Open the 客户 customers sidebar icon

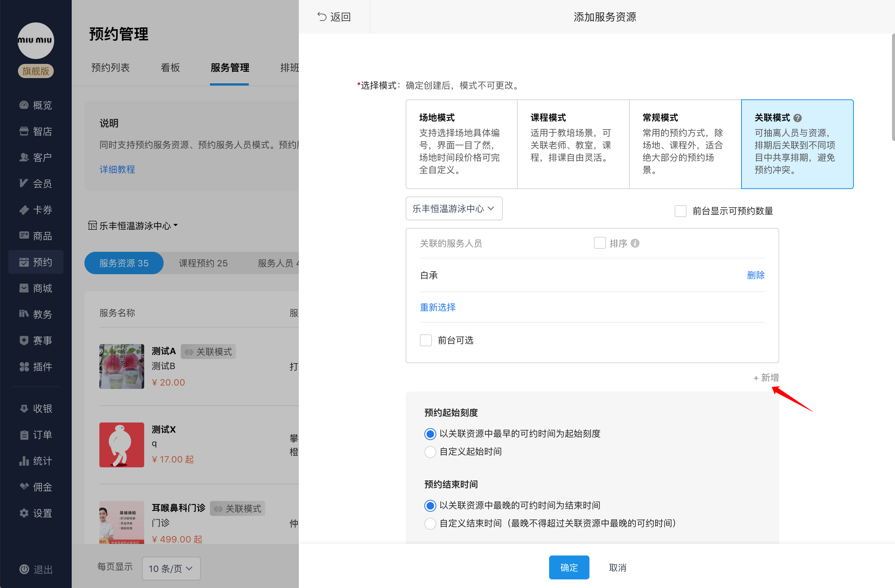pos(24,157)
